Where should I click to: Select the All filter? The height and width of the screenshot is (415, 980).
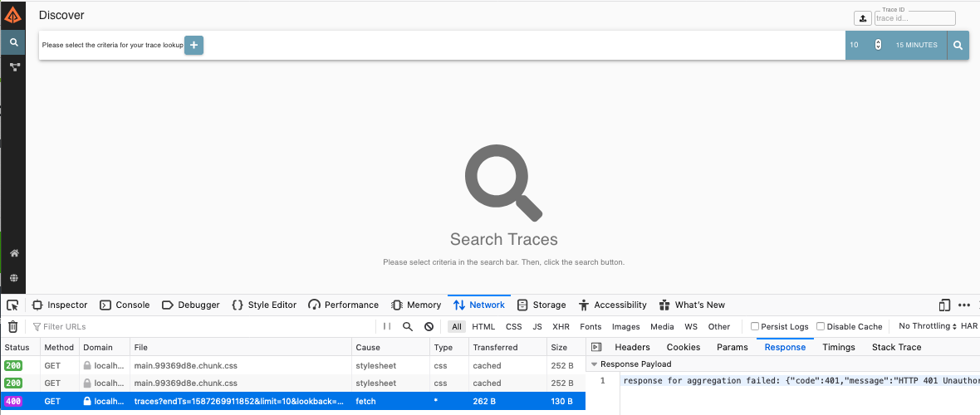(x=457, y=326)
